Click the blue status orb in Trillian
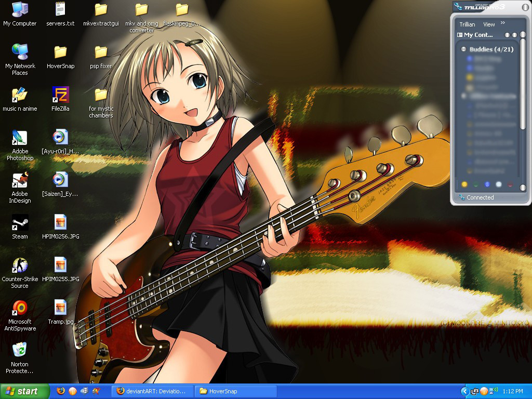This screenshot has height=399, width=532. (x=487, y=184)
